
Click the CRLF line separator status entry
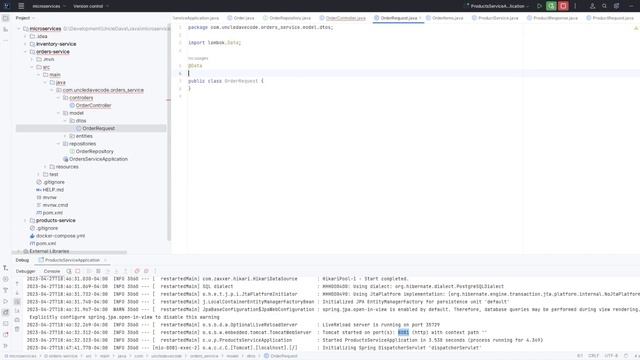point(593,356)
